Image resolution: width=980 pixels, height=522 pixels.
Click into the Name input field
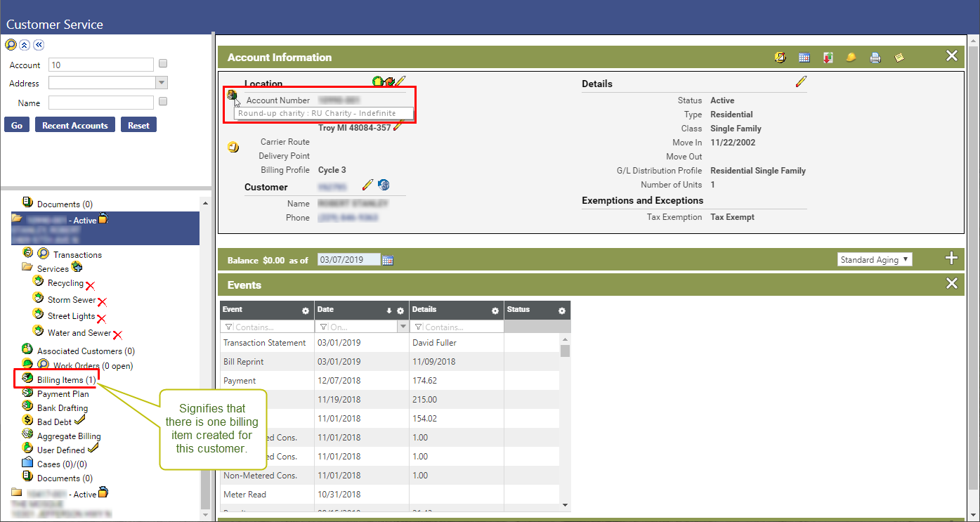[101, 103]
